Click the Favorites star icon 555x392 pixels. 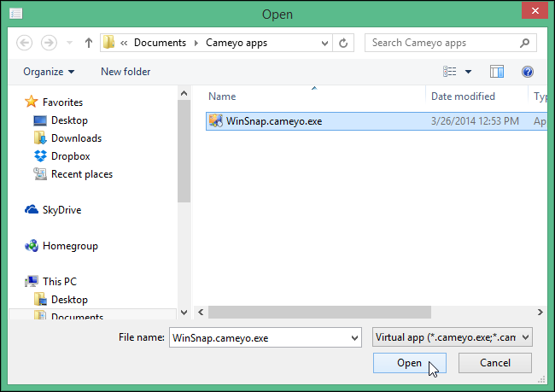31,102
